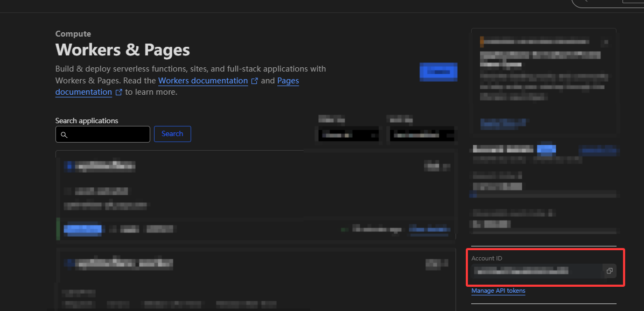Open the first application in the list

[105, 166]
